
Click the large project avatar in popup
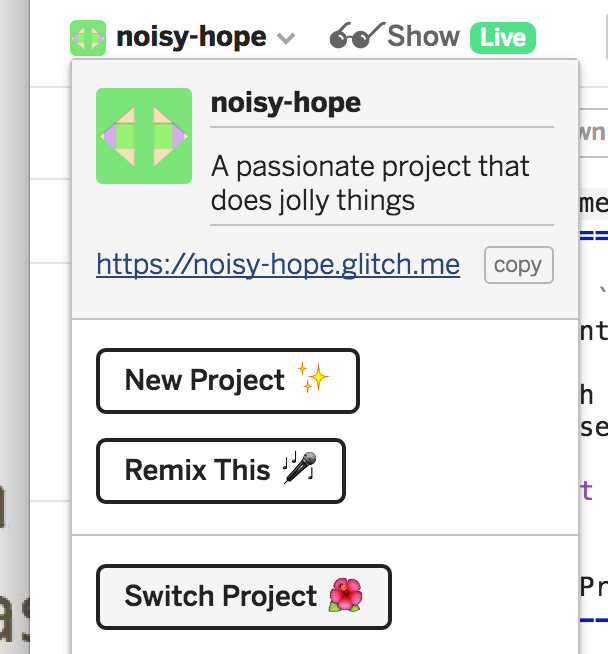pos(144,136)
